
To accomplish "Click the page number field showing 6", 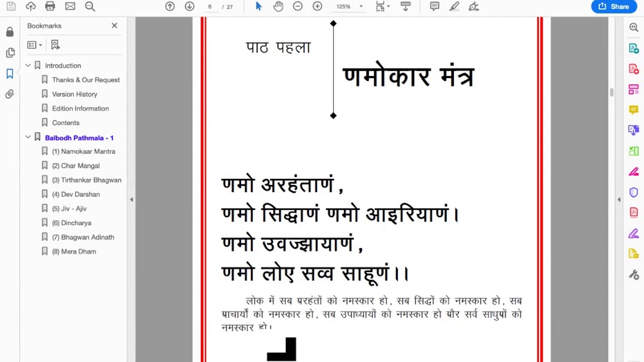I will coord(210,7).
